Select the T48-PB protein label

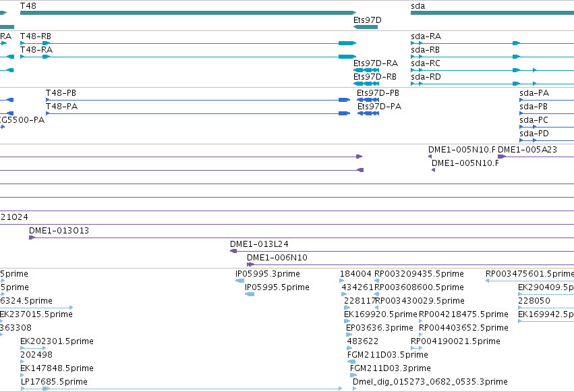pyautogui.click(x=61, y=93)
